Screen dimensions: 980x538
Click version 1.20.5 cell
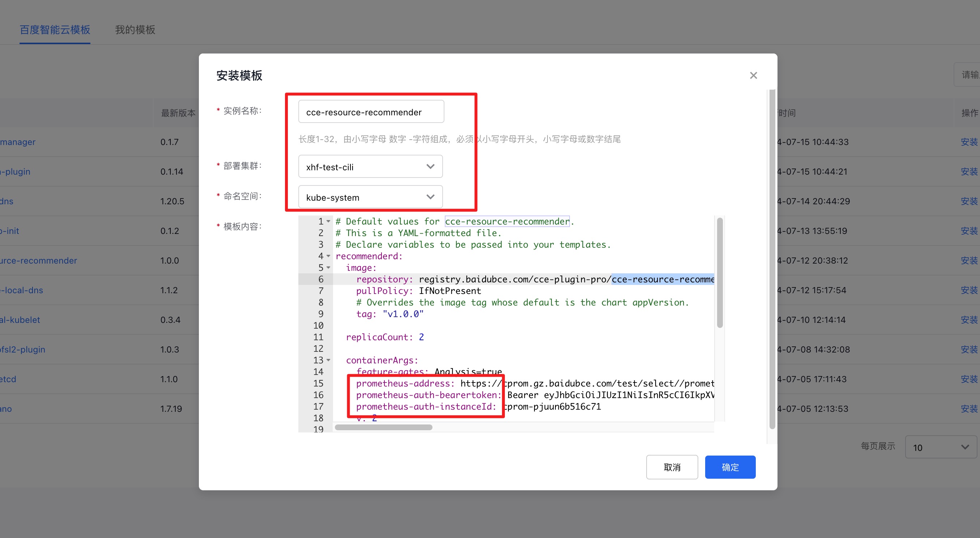point(172,201)
